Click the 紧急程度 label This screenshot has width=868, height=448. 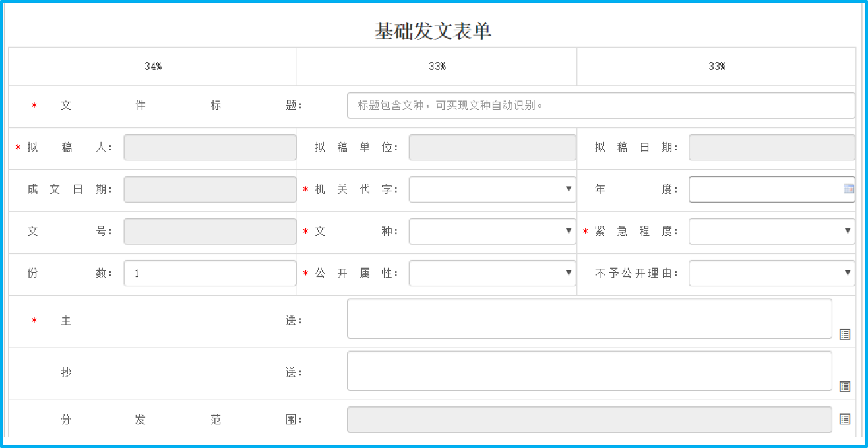click(x=636, y=231)
